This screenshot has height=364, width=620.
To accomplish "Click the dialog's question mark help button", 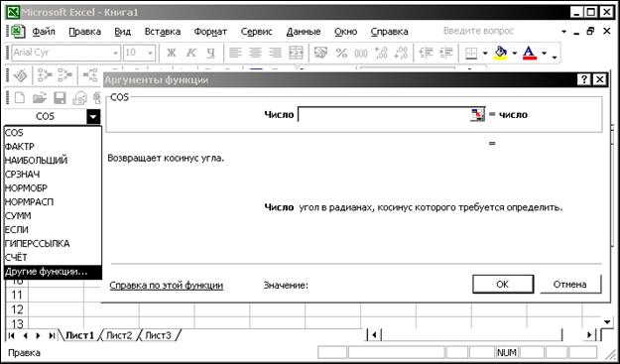I will coord(584,79).
